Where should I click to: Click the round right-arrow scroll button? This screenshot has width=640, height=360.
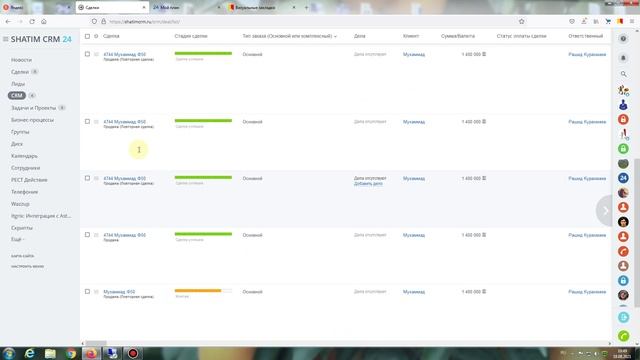tap(605, 211)
